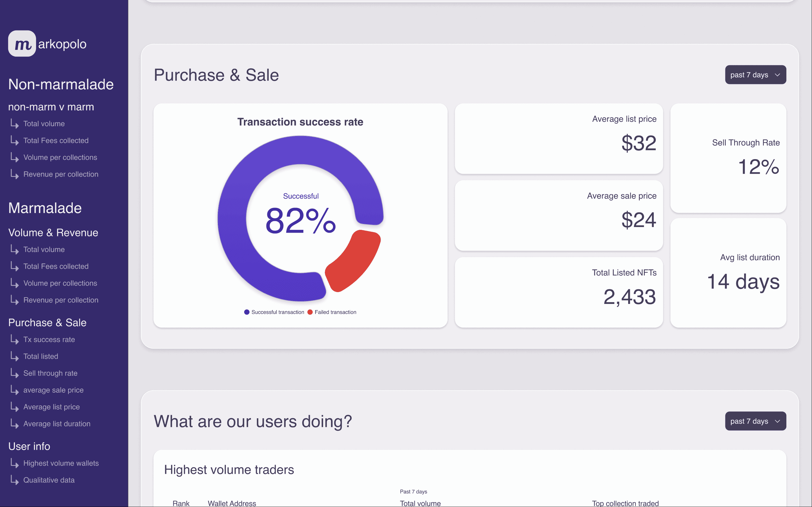Click the average sale price sidebar link
The height and width of the screenshot is (507, 812).
pyautogui.click(x=53, y=390)
